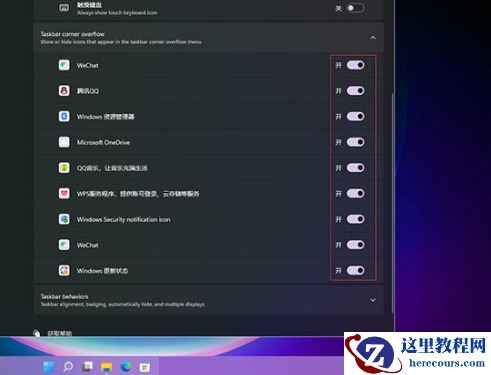Toggle the WeChat switch in the row above 腾讯QQ
491x375 pixels.
355,65
